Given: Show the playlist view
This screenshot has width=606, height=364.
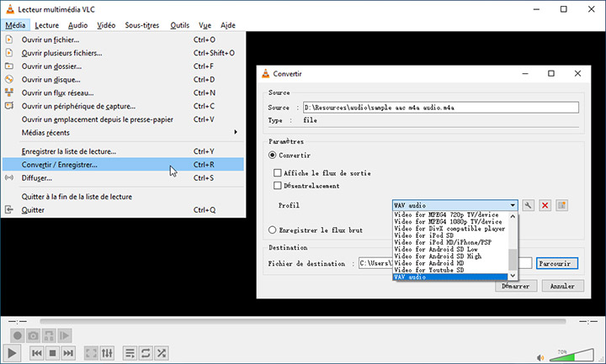Looking at the screenshot, I should coord(130,353).
